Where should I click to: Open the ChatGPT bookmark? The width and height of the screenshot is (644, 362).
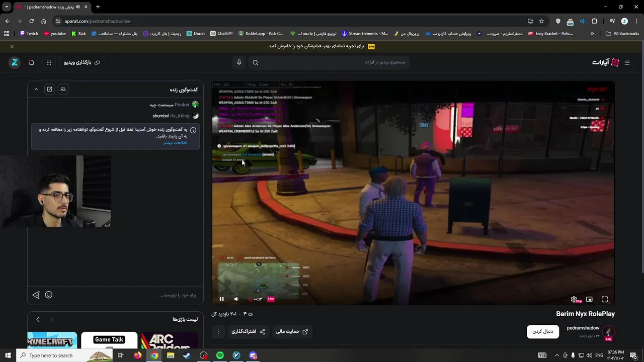coord(222,34)
